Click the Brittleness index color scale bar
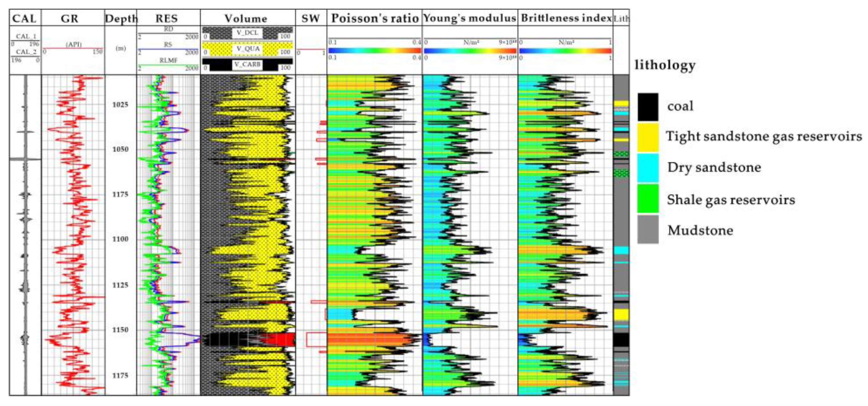 click(x=565, y=51)
